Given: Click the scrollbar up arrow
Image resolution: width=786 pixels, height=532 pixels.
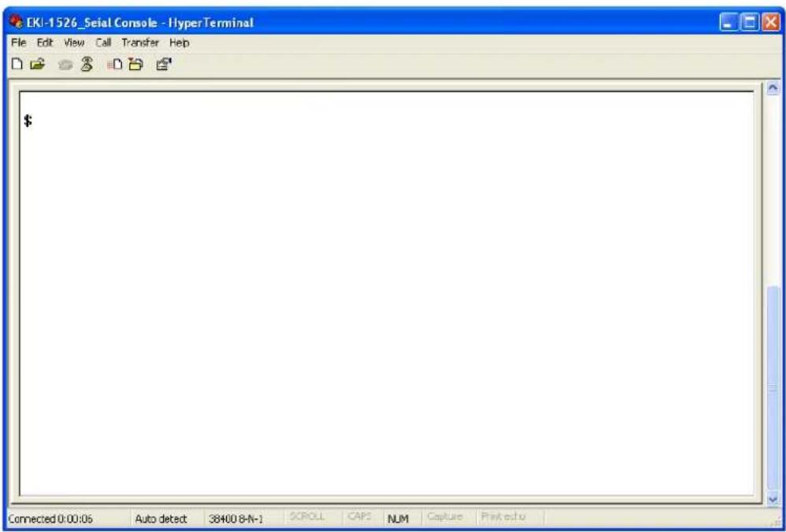Looking at the screenshot, I should tap(773, 88).
